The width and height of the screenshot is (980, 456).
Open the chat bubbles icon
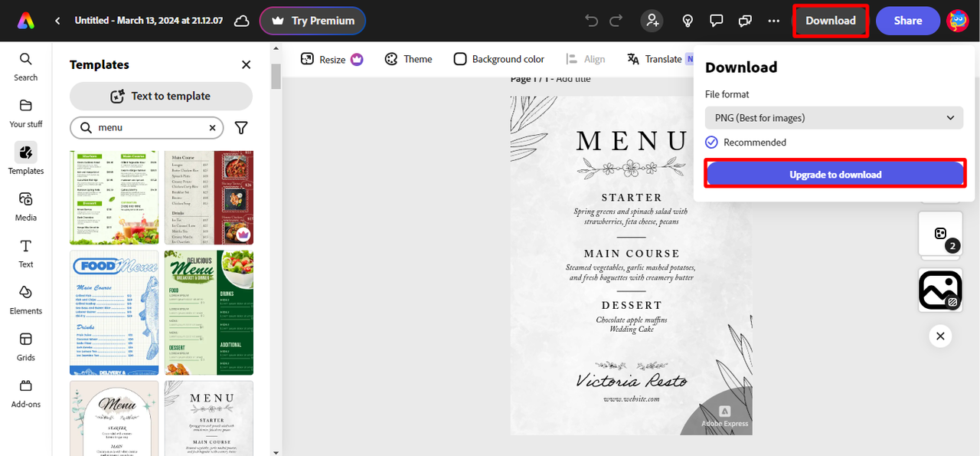745,21
